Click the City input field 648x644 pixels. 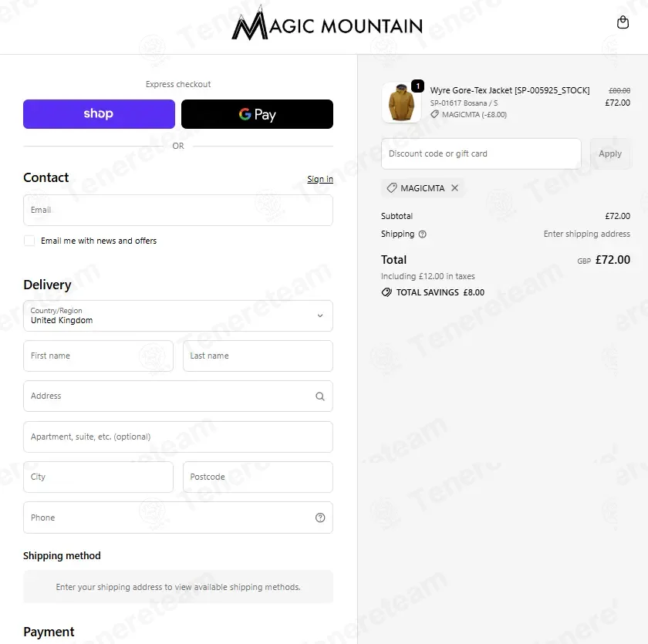tap(99, 477)
